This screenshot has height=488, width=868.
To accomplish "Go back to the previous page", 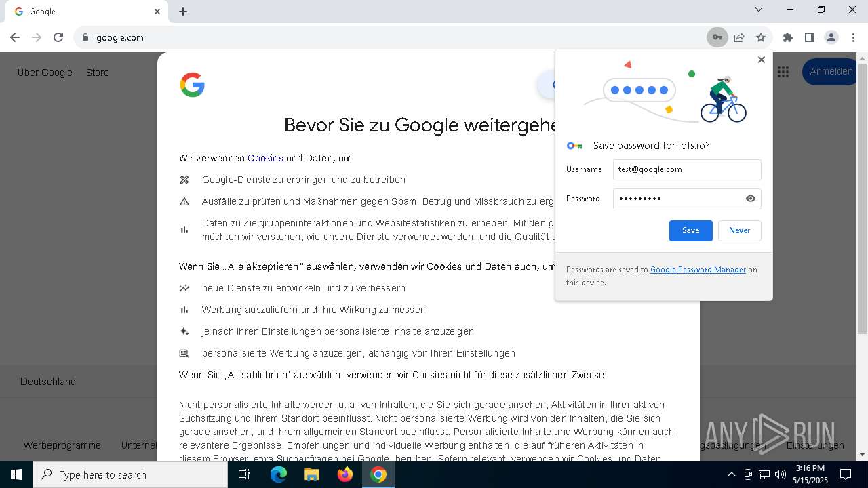I will pyautogui.click(x=15, y=37).
